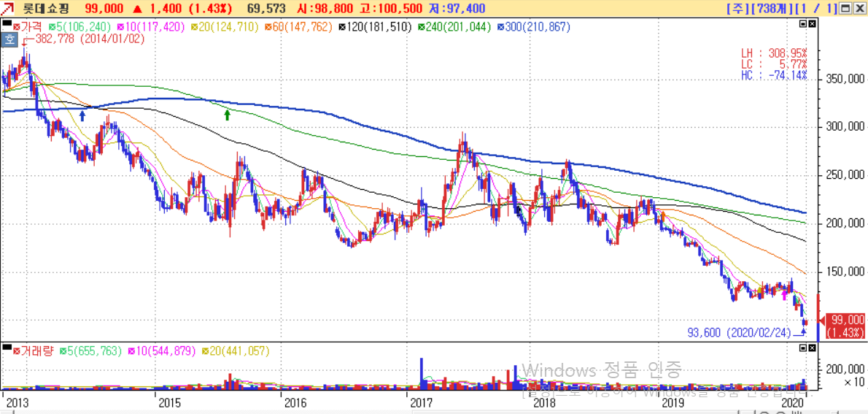Click the black handle atop volume pane
The height and width of the screenshot is (414, 868).
(x=6, y=348)
